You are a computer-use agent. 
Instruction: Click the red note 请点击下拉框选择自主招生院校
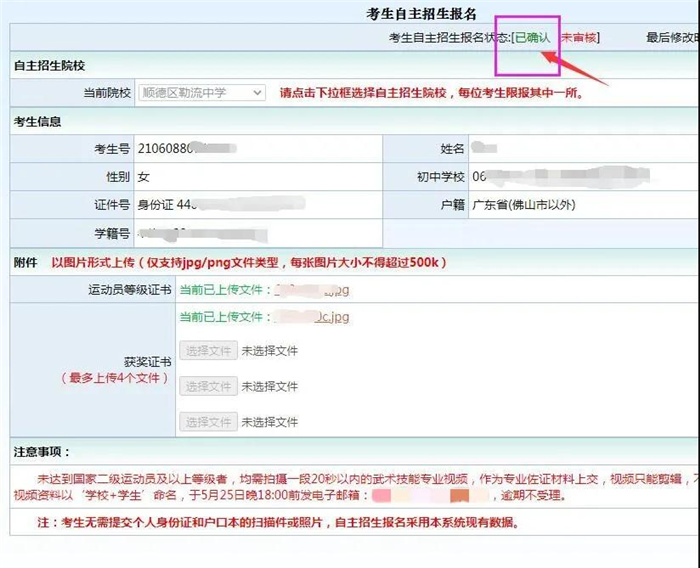point(432,93)
